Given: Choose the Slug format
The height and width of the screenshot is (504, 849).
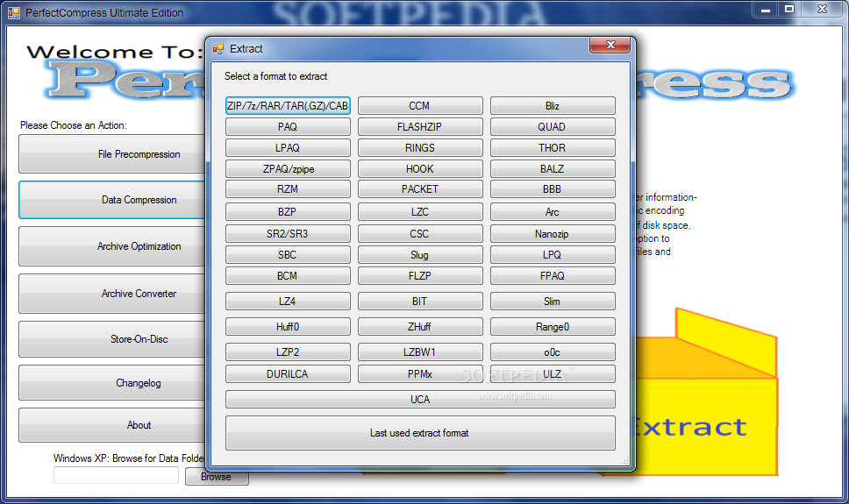Looking at the screenshot, I should 420,254.
